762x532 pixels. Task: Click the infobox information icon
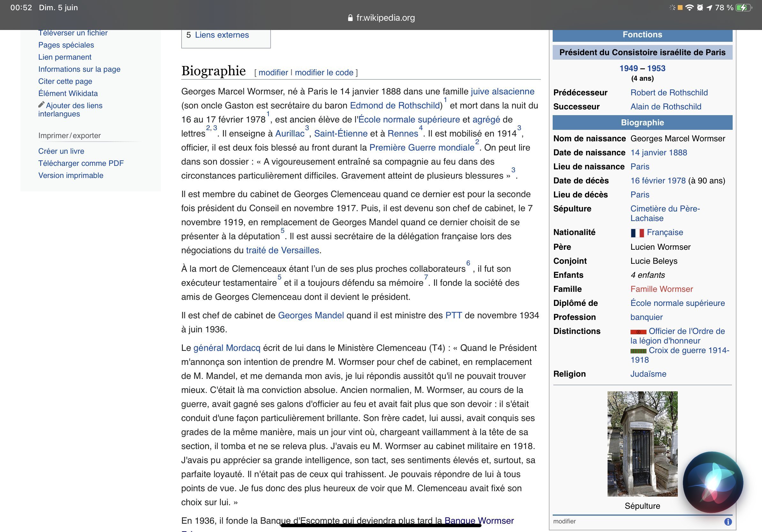[728, 522]
